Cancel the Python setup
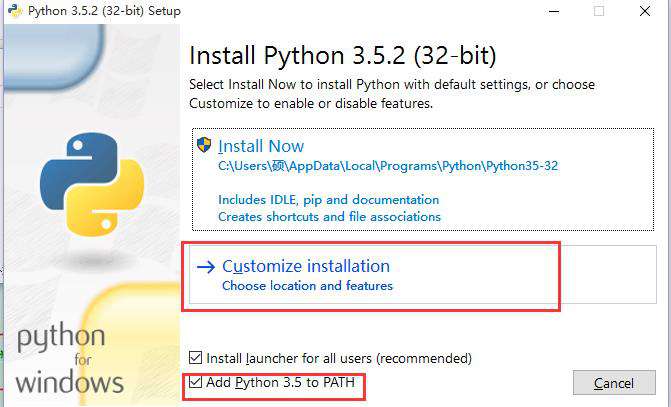The height and width of the screenshot is (407, 671). [614, 383]
